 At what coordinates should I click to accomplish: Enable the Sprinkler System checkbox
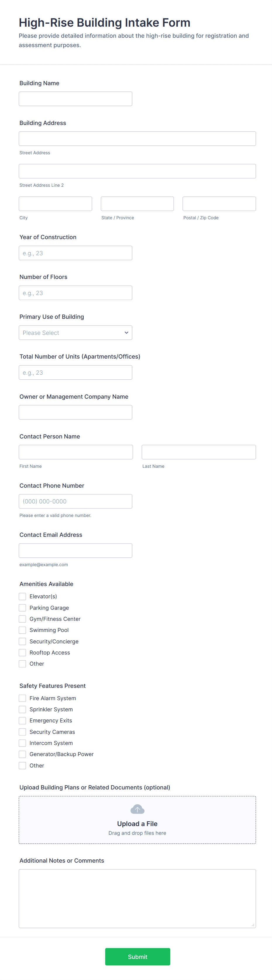pos(22,709)
